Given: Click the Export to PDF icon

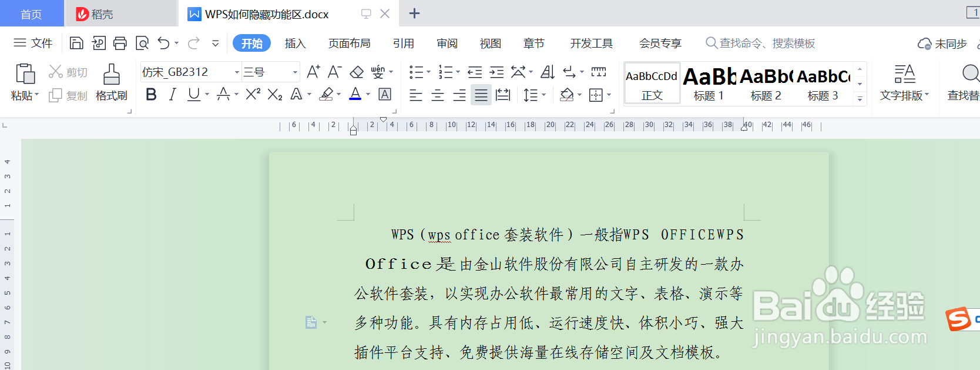Looking at the screenshot, I should (x=99, y=43).
